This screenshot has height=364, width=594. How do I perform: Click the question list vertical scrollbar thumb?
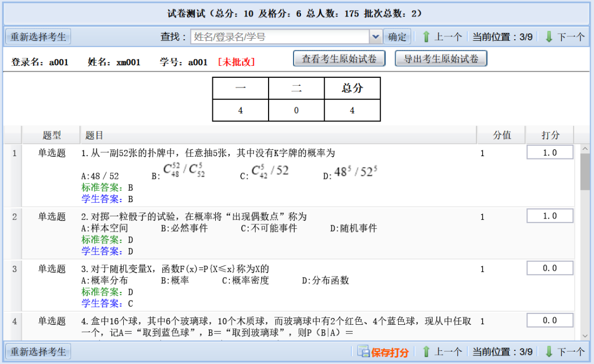[x=584, y=171]
